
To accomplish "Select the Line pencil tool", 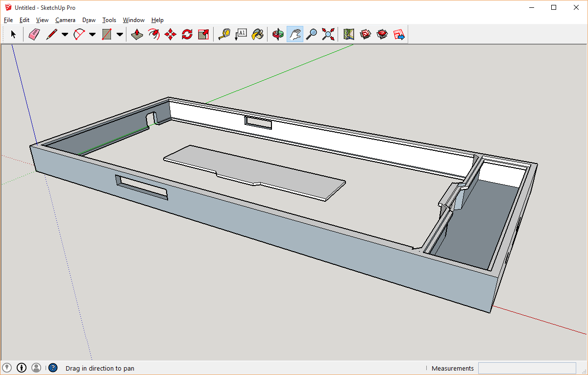I will coord(51,34).
